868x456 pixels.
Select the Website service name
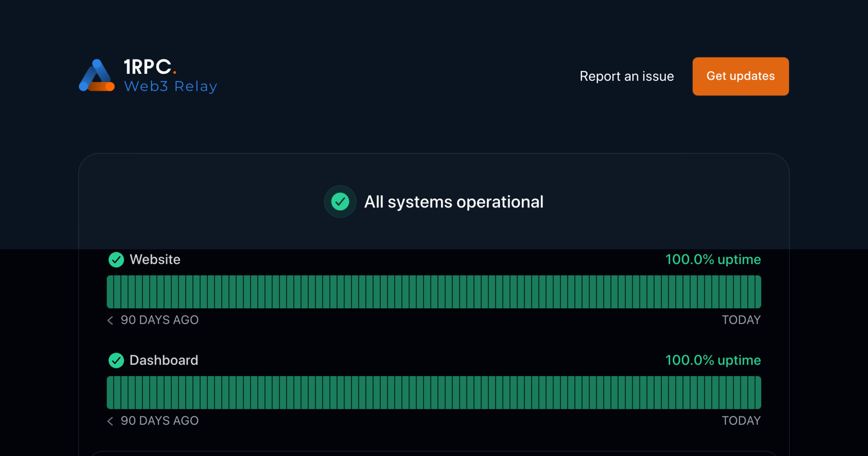pos(155,259)
